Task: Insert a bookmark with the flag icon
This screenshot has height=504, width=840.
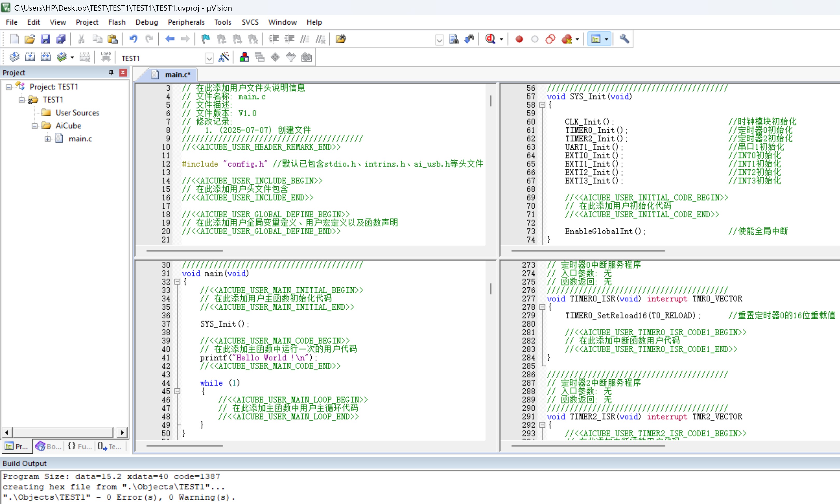Action: click(206, 39)
